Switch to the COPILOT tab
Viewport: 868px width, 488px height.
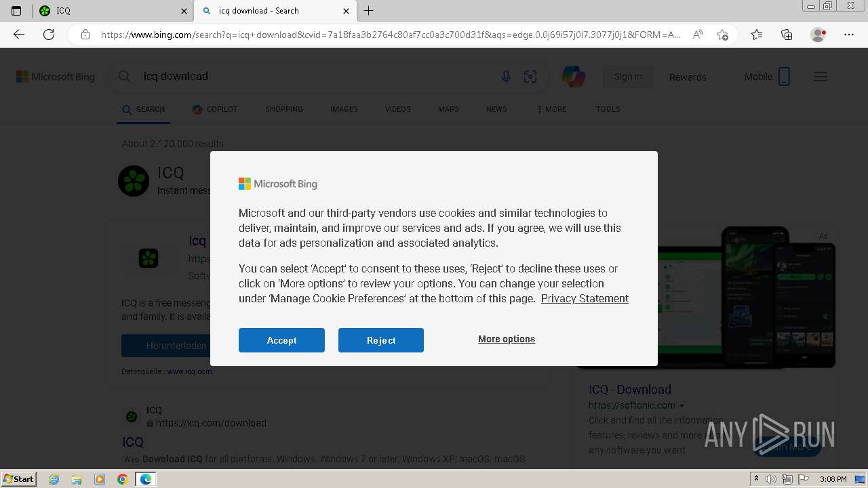215,109
